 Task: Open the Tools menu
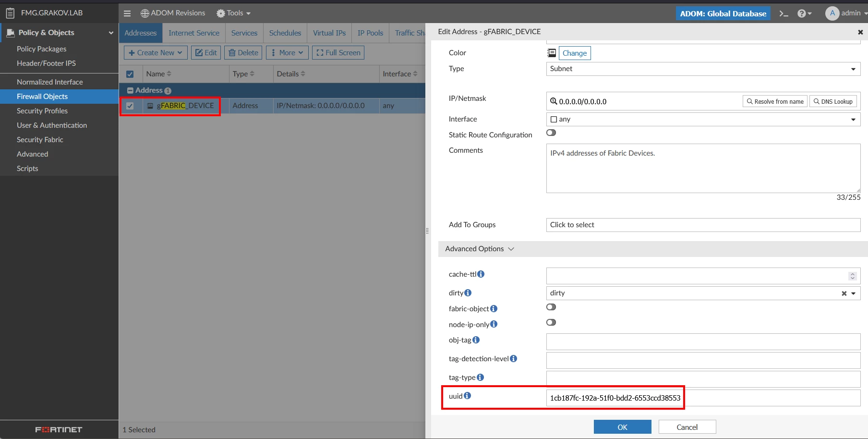234,13
